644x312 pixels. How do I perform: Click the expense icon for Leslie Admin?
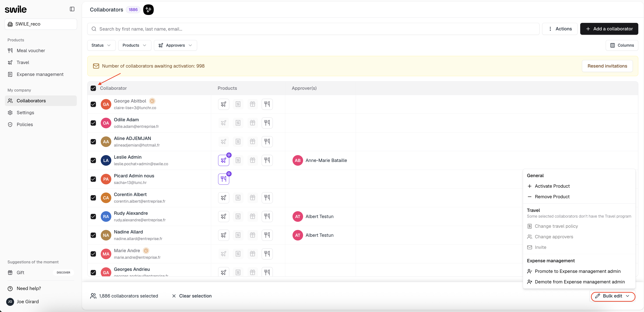click(238, 160)
